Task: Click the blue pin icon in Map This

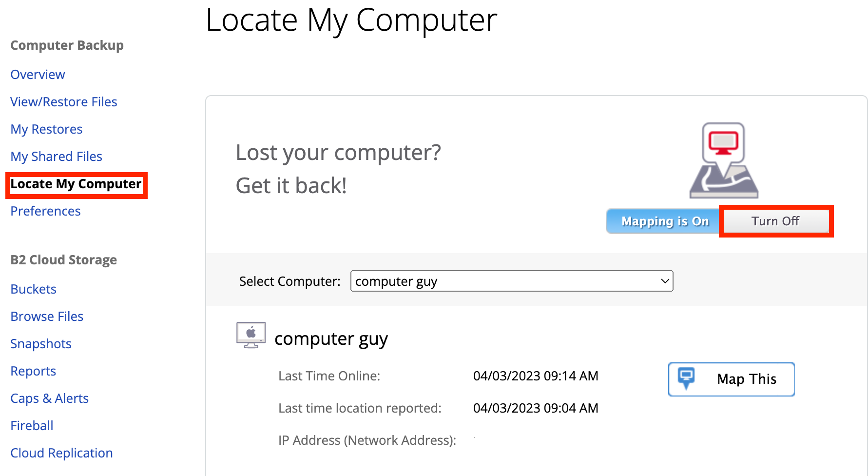Action: tap(686, 378)
